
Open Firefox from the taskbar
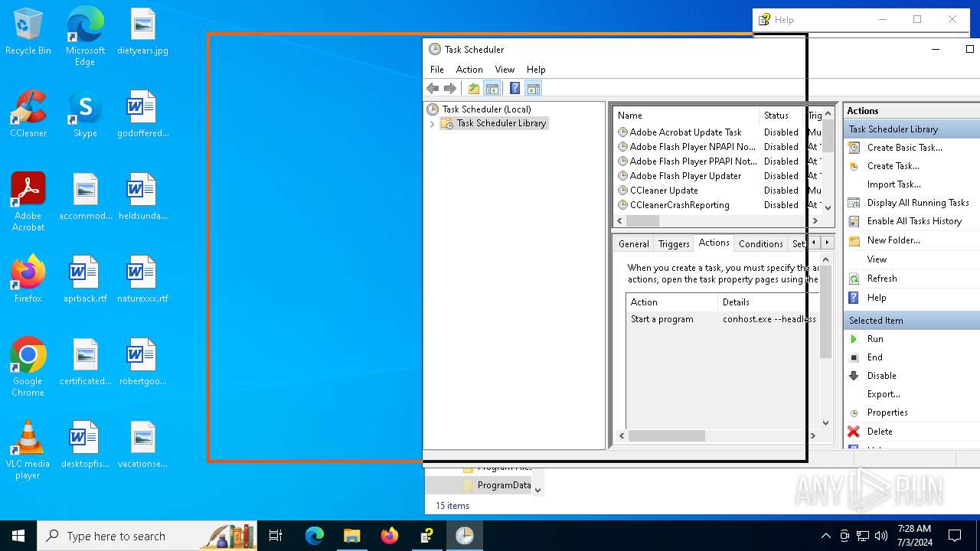click(x=390, y=536)
